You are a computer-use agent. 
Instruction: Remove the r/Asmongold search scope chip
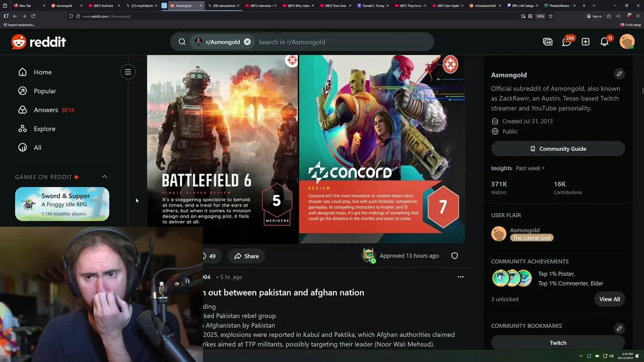[x=247, y=42]
